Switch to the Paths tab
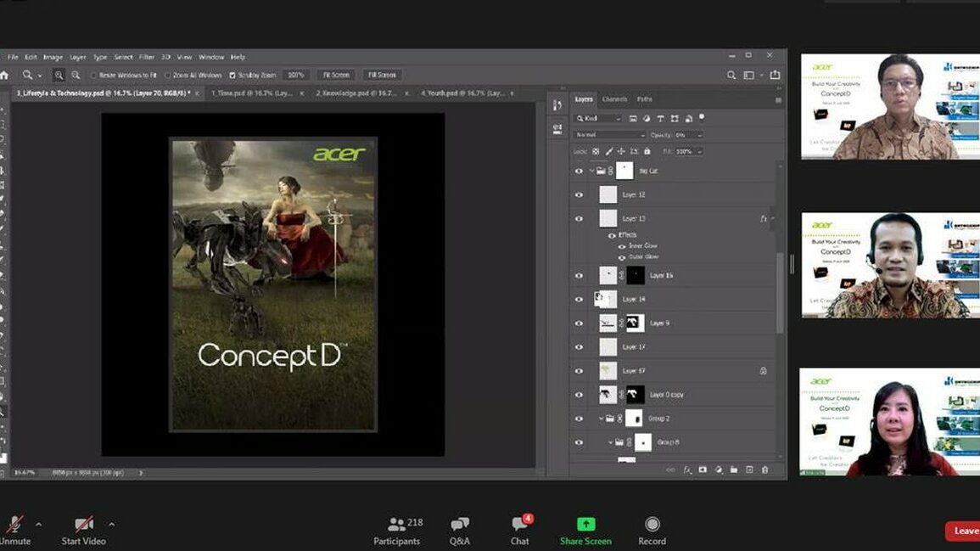This screenshot has height=551, width=980. coord(644,99)
